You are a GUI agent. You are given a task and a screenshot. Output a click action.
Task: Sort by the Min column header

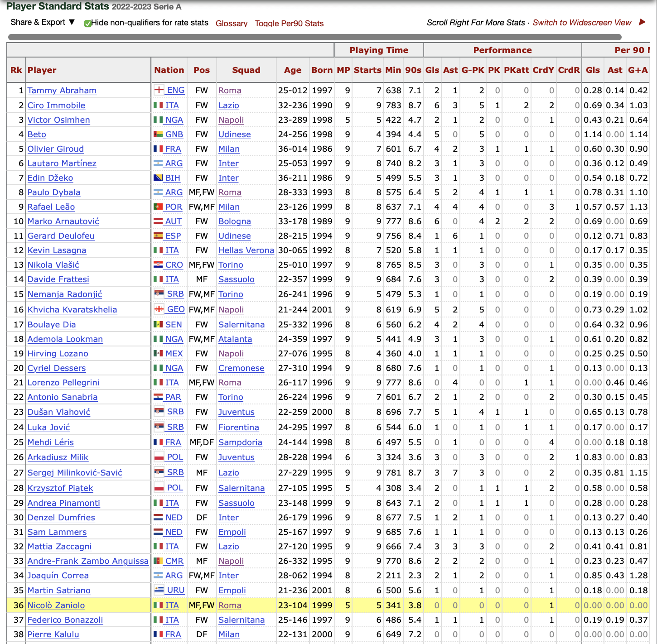click(393, 70)
